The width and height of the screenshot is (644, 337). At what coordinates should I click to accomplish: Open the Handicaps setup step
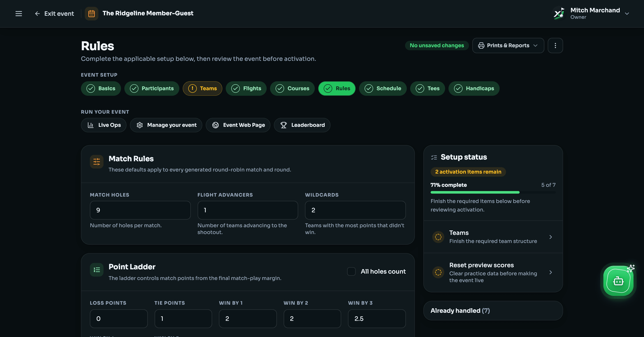coord(474,89)
